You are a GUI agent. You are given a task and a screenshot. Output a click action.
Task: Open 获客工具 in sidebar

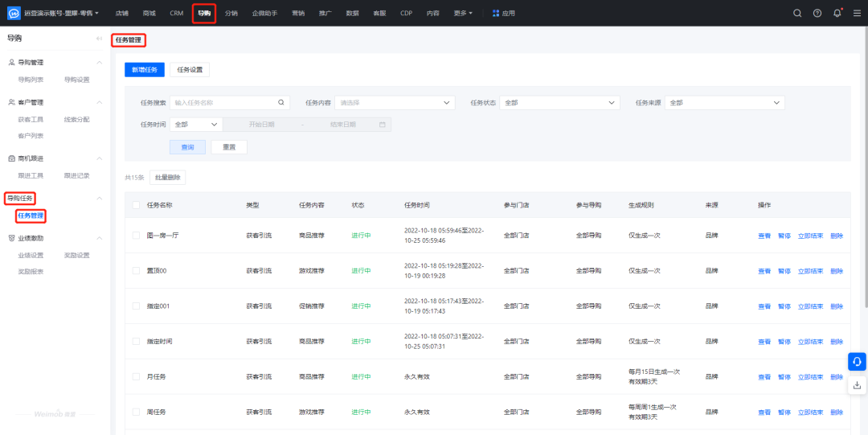(x=31, y=119)
